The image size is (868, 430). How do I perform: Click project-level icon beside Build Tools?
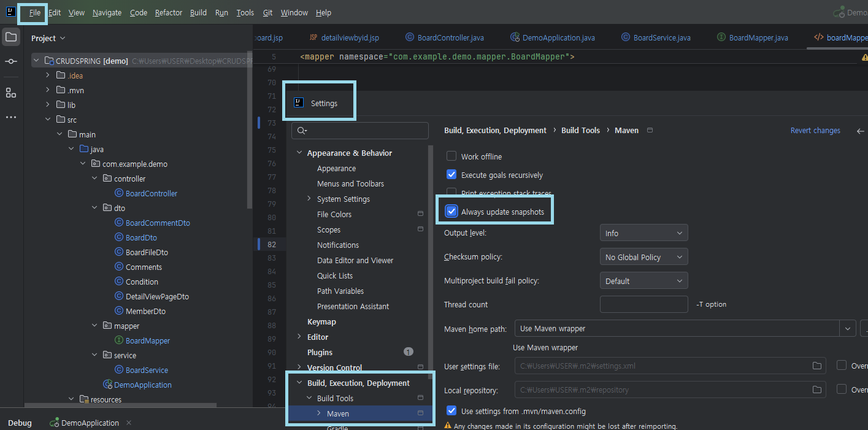click(420, 398)
